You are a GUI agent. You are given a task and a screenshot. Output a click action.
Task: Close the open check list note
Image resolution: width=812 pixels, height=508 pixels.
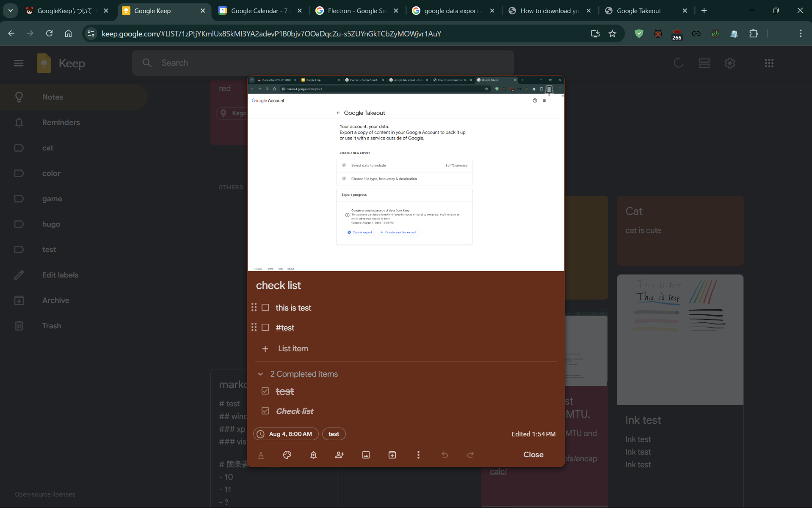coord(533,455)
